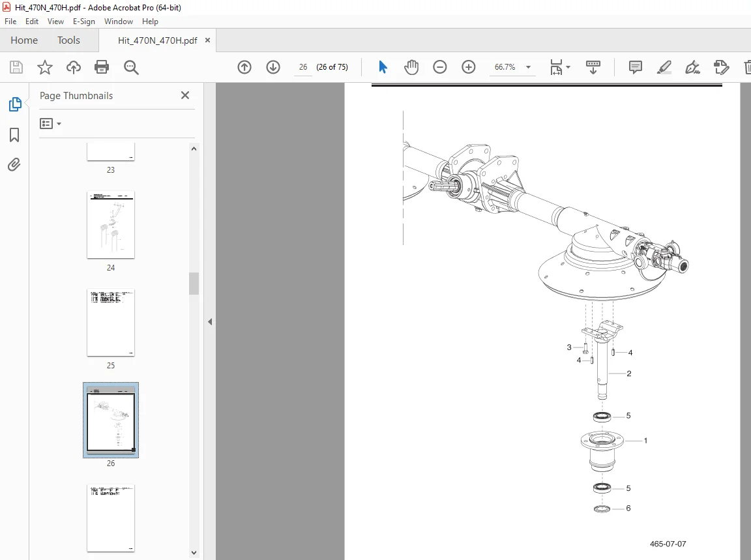Open the E-Sign menu
Viewport: 751px width, 560px height.
click(84, 22)
